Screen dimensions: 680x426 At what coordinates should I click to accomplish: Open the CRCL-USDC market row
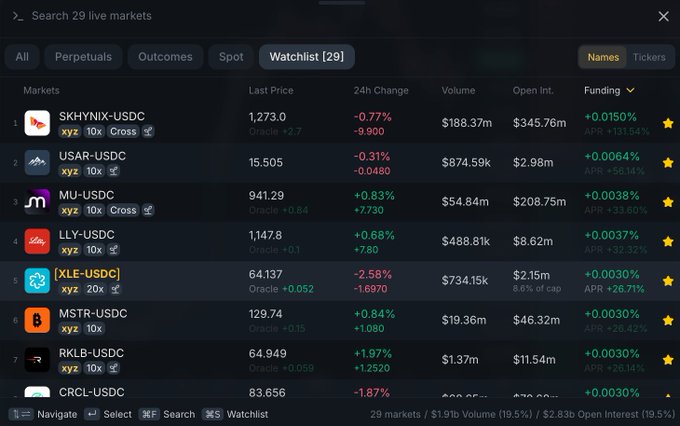coord(340,390)
